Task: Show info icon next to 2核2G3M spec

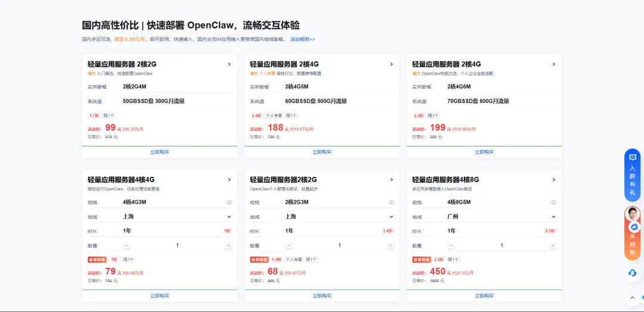Action: 391,202
